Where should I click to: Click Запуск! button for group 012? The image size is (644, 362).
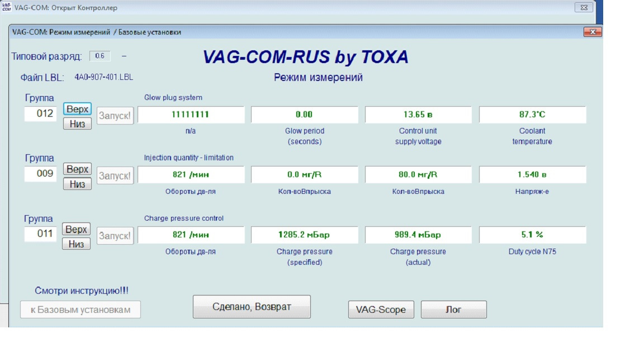[115, 115]
